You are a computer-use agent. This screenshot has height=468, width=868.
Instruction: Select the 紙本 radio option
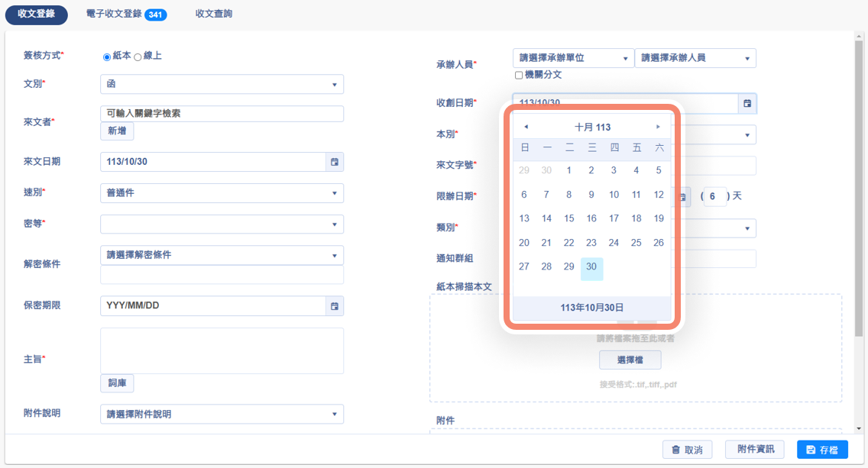point(107,56)
